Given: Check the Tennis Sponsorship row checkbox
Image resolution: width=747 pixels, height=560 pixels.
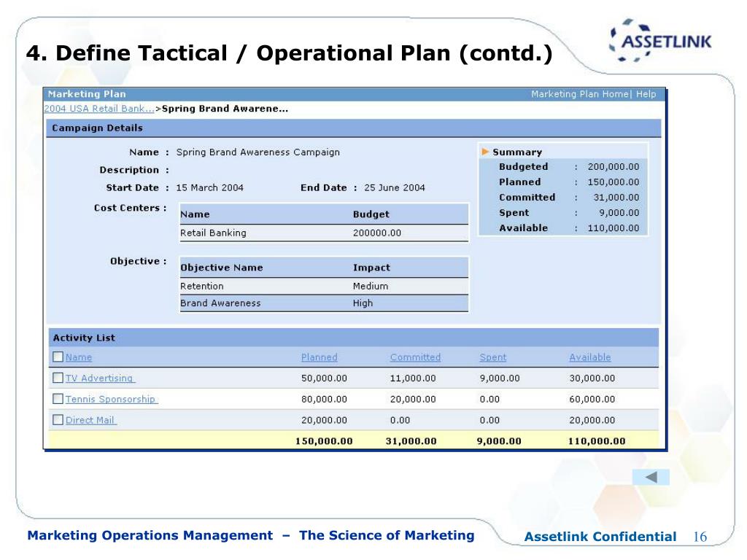Looking at the screenshot, I should coord(58,399).
